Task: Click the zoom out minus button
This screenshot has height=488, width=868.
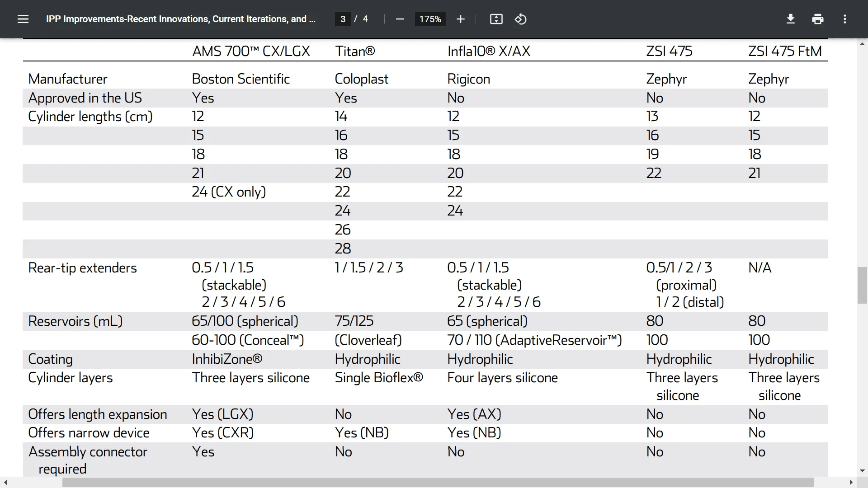Action: [400, 19]
